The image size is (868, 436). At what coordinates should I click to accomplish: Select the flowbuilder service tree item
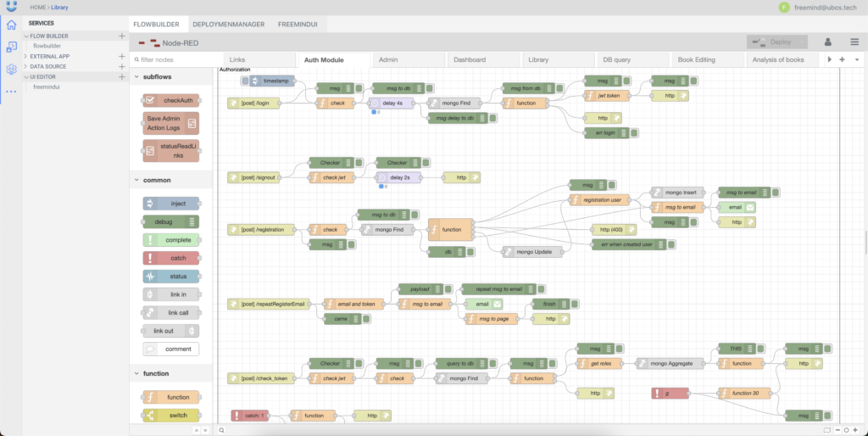(47, 46)
